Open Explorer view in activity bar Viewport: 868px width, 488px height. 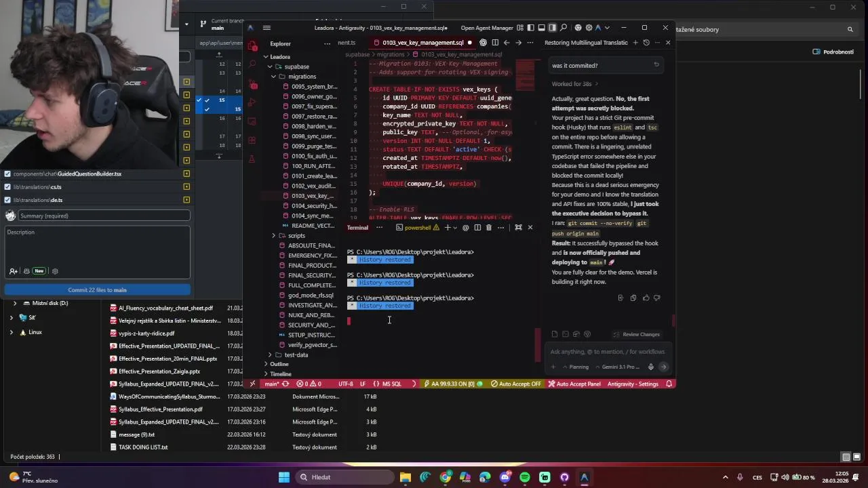coord(252,46)
